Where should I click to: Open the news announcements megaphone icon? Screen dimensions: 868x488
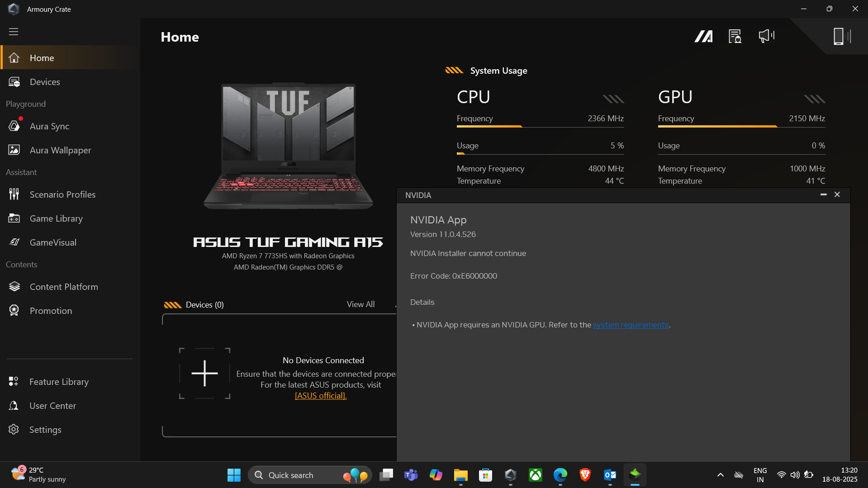coord(766,36)
